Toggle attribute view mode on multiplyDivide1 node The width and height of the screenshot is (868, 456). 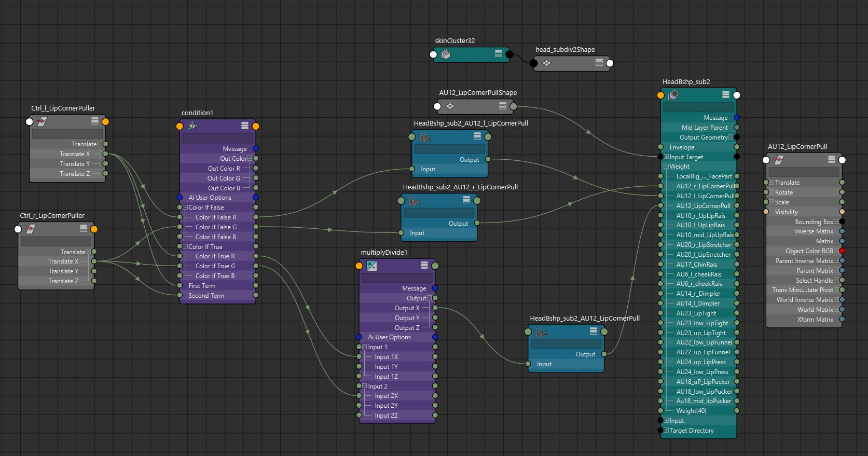tap(424, 266)
